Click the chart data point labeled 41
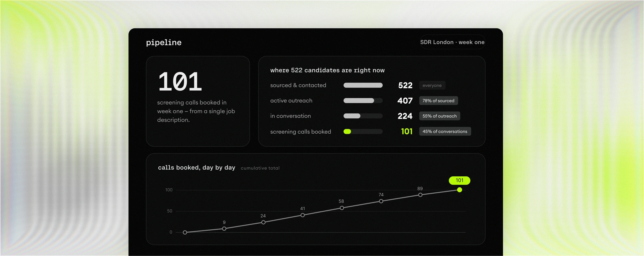 (303, 215)
